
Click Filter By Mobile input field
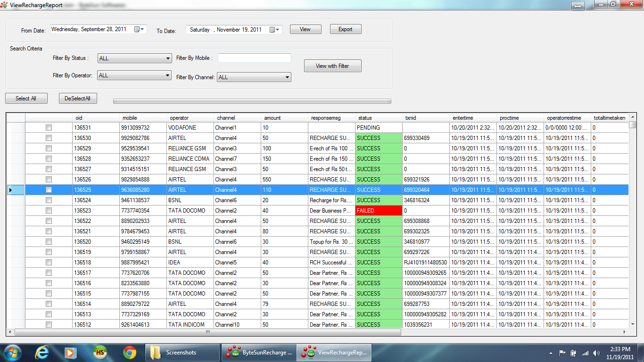(255, 58)
